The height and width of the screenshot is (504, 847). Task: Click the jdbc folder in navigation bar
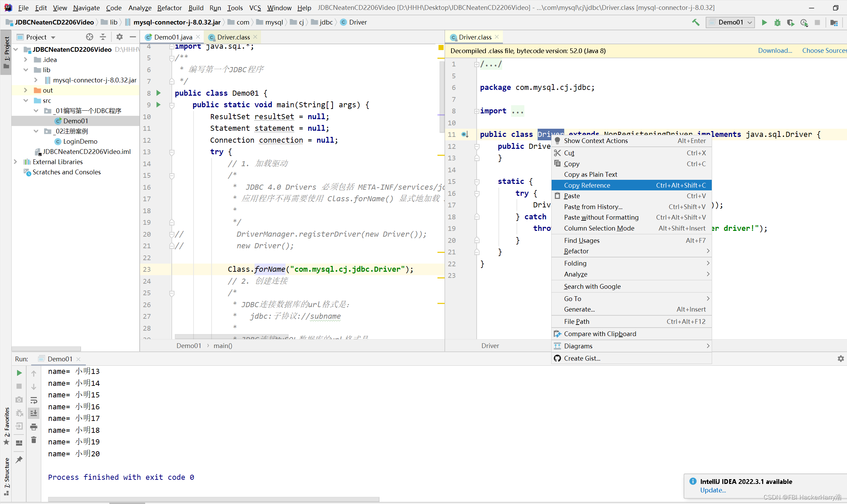click(x=322, y=22)
